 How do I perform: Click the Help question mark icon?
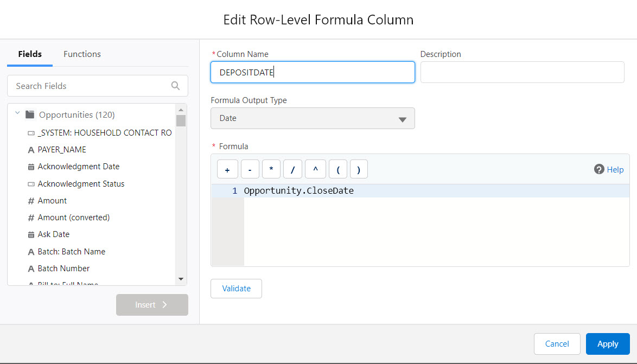(599, 169)
